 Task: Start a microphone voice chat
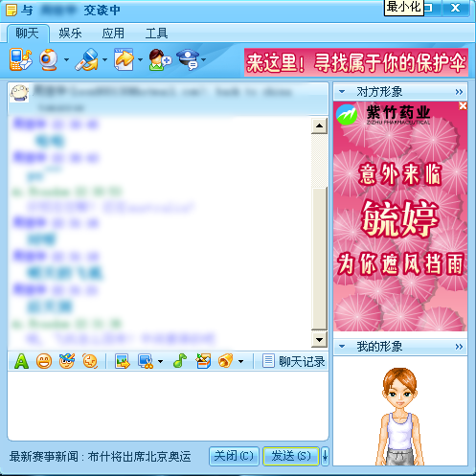click(87, 59)
